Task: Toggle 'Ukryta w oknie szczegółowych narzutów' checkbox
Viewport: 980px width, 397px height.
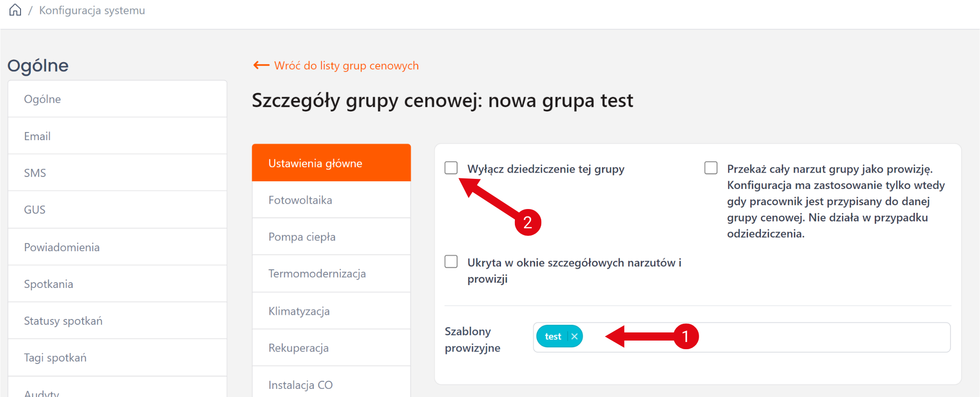Action: [x=451, y=262]
